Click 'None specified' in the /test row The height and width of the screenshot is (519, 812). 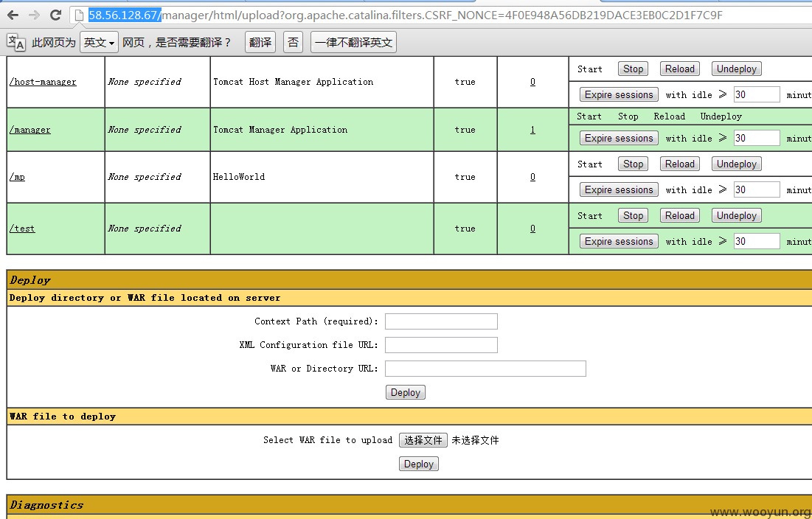coord(145,229)
